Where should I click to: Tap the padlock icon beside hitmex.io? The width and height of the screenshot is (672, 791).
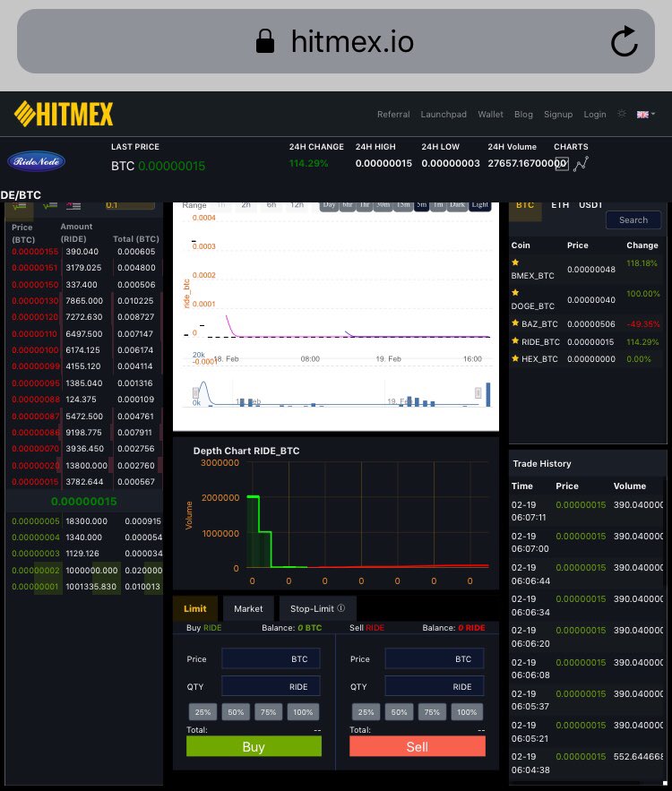point(265,41)
